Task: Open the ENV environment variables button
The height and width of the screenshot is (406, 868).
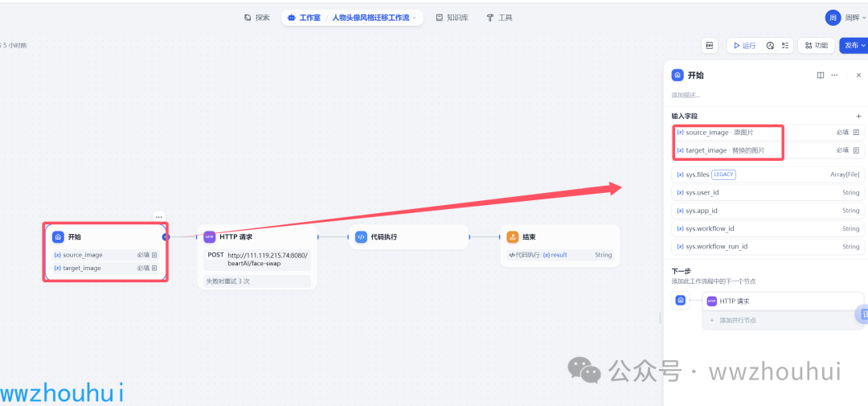Action: pos(710,46)
